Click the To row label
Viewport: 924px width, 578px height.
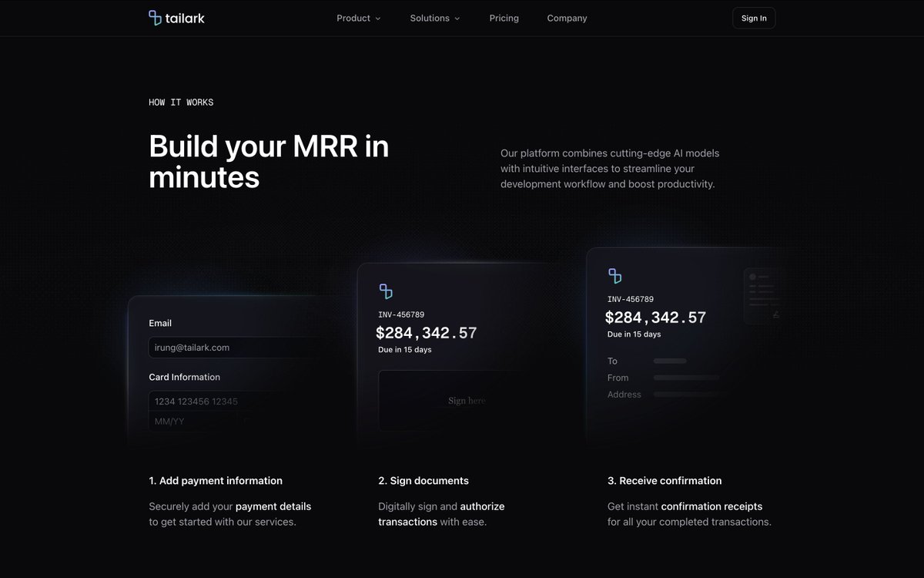tap(613, 361)
